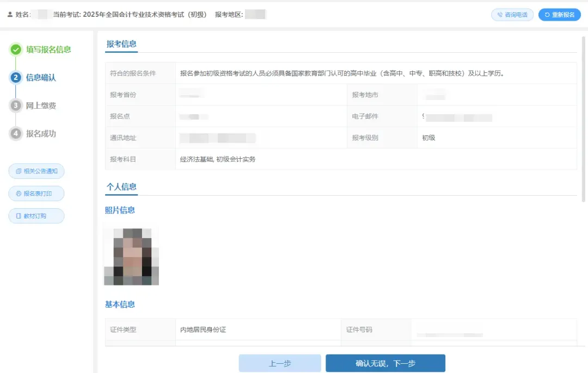
Task: Select the 信息确认 step
Action: [41, 78]
